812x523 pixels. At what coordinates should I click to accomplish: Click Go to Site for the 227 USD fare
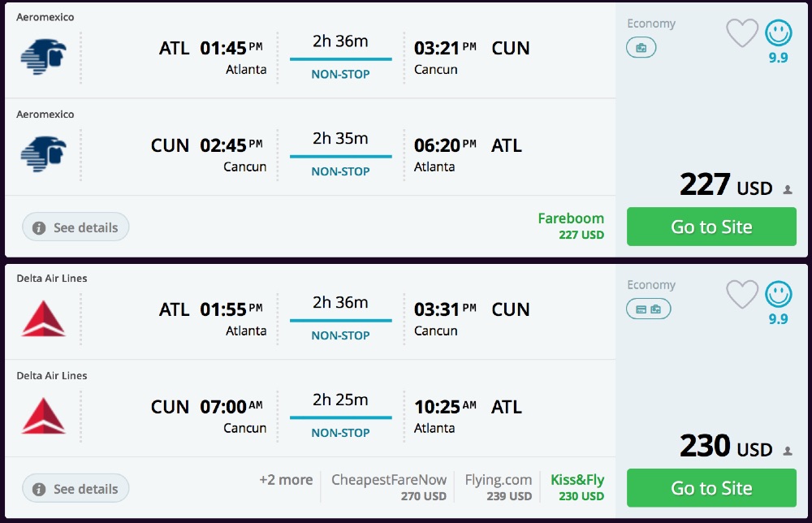pos(711,227)
